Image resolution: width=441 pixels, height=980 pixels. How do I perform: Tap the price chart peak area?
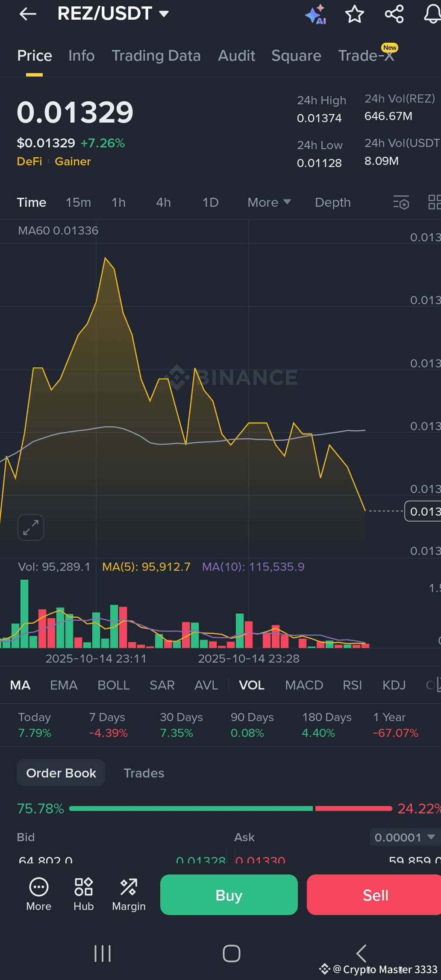105,258
